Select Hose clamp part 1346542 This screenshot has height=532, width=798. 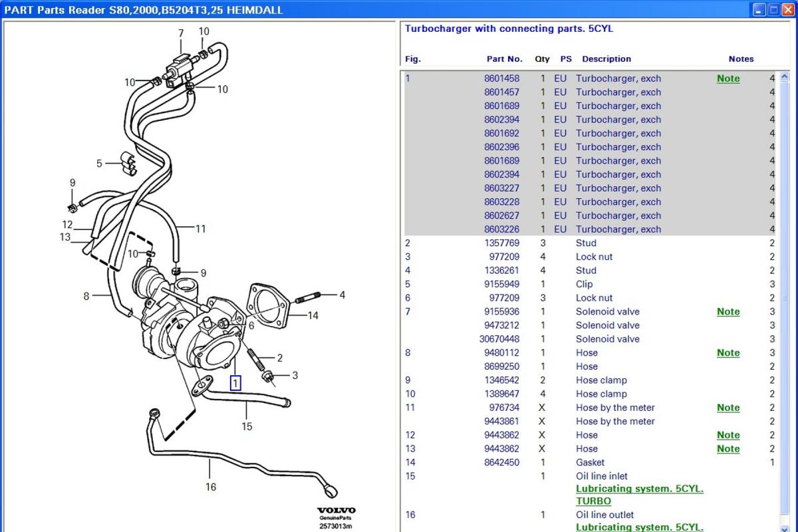pos(589,380)
